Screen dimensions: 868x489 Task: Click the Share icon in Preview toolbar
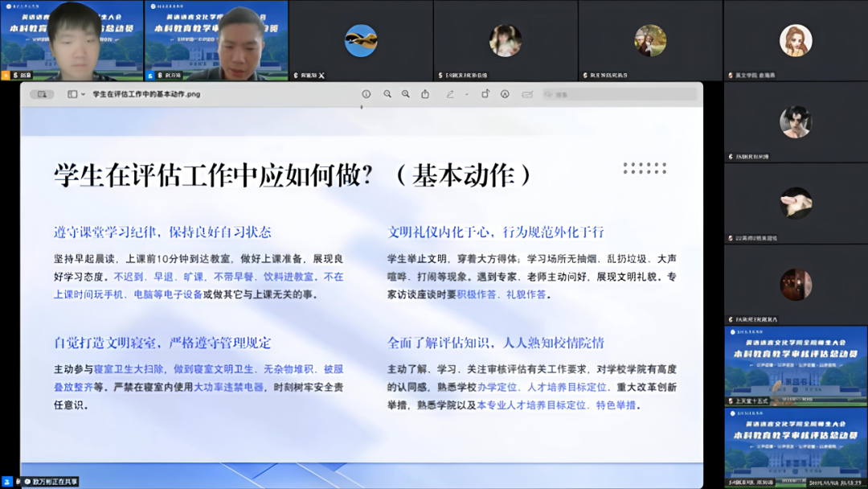[425, 94]
